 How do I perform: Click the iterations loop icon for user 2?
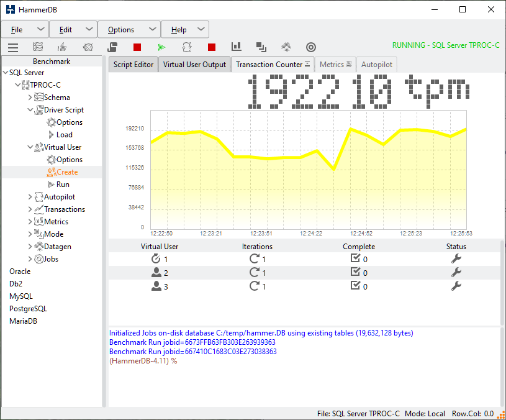(x=255, y=272)
